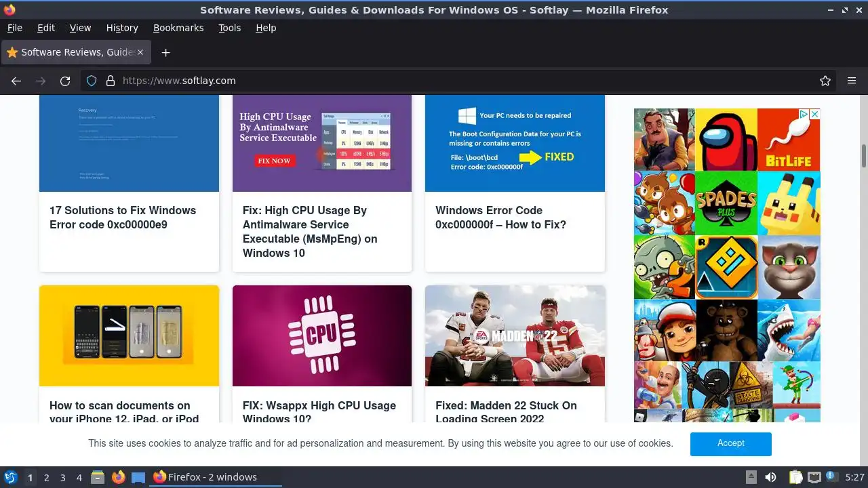Viewport: 868px width, 488px height.
Task: Click the Hello Neighbor game icon
Action: [x=665, y=140]
